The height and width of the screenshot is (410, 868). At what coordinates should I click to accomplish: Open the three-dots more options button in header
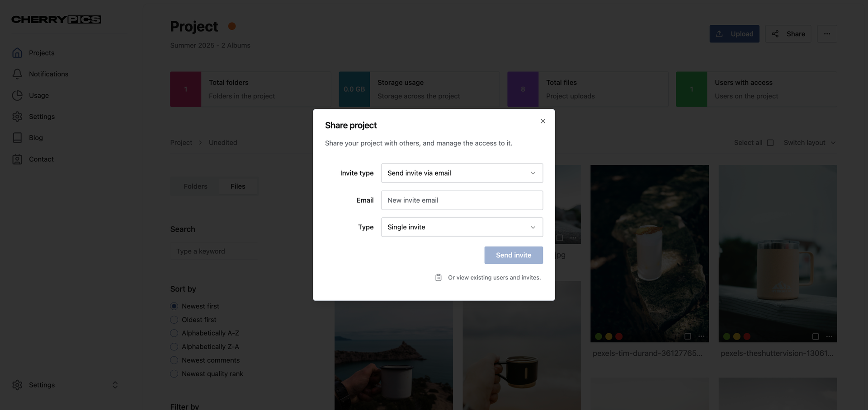click(x=827, y=34)
